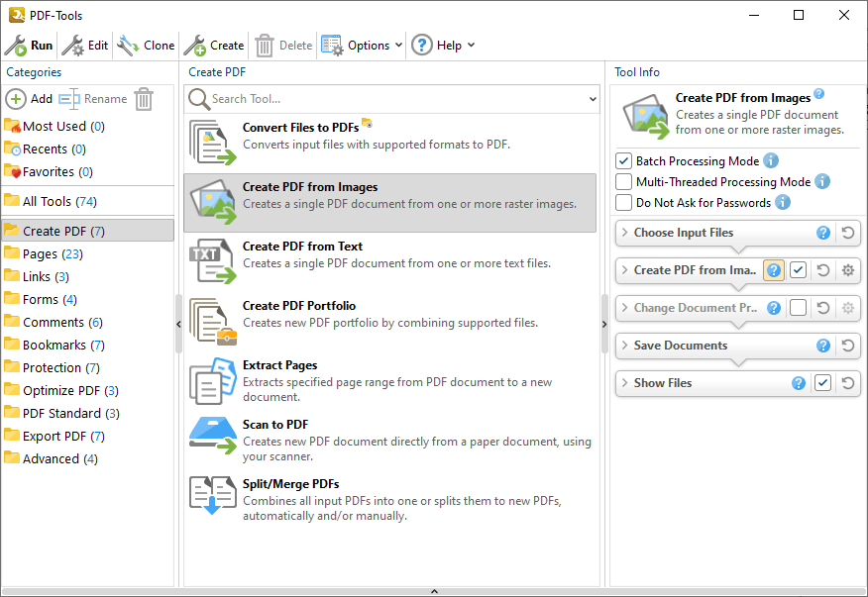Screen dimensions: 868x597
Task: Select the Scan to PDF icon
Action: click(x=213, y=436)
